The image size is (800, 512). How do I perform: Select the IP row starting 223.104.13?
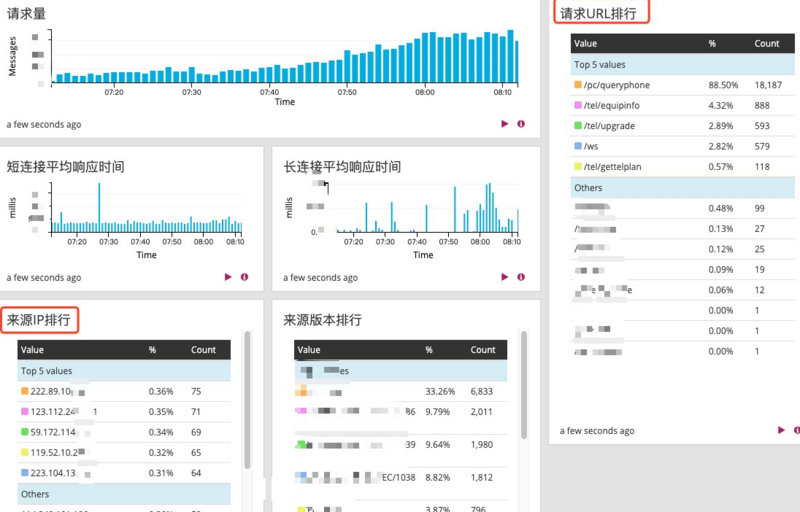124,473
